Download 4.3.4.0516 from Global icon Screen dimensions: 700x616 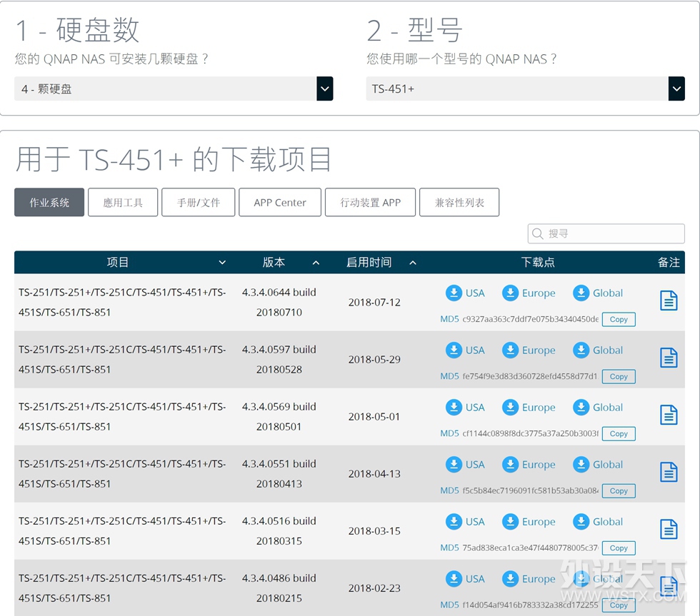(x=581, y=522)
